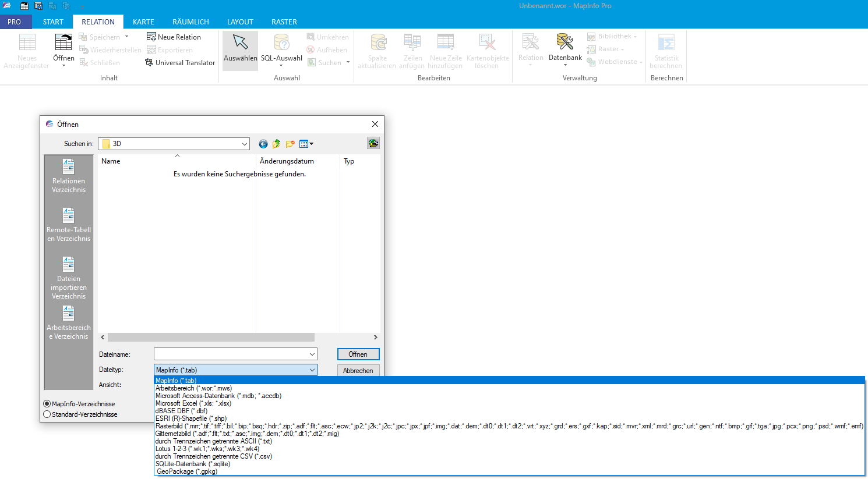Screen dimensions: 868x479
Task: Click Speichern in the Inhalt group
Action: [x=100, y=37]
